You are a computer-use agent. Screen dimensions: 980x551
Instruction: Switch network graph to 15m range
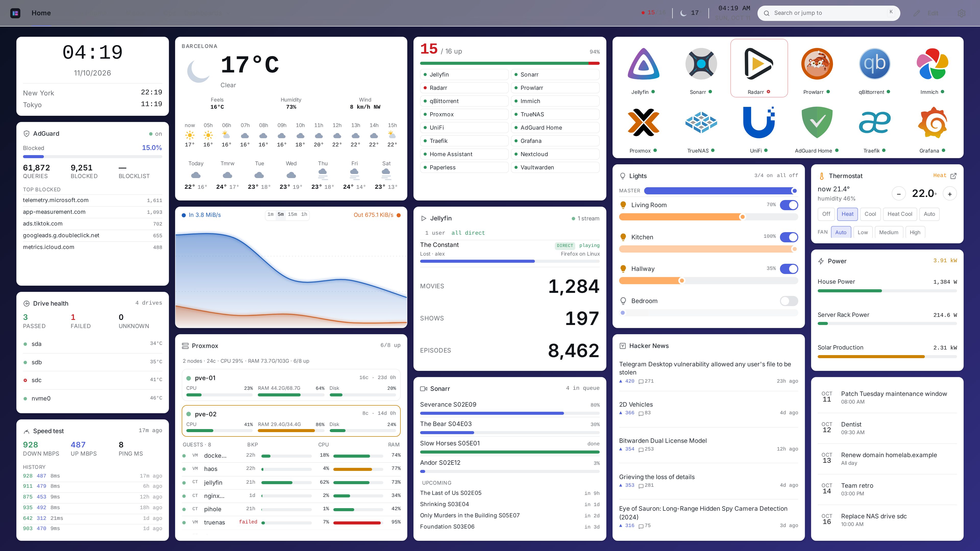pos(292,215)
